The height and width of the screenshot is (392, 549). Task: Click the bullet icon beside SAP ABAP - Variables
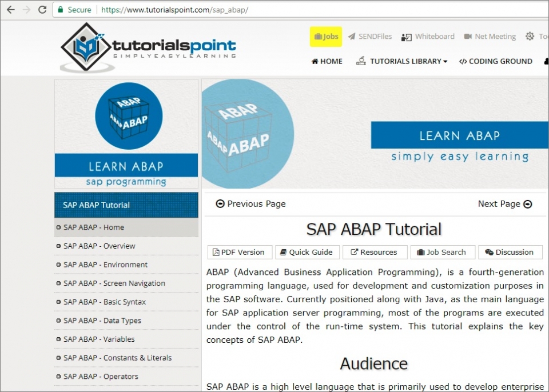pyautogui.click(x=58, y=339)
